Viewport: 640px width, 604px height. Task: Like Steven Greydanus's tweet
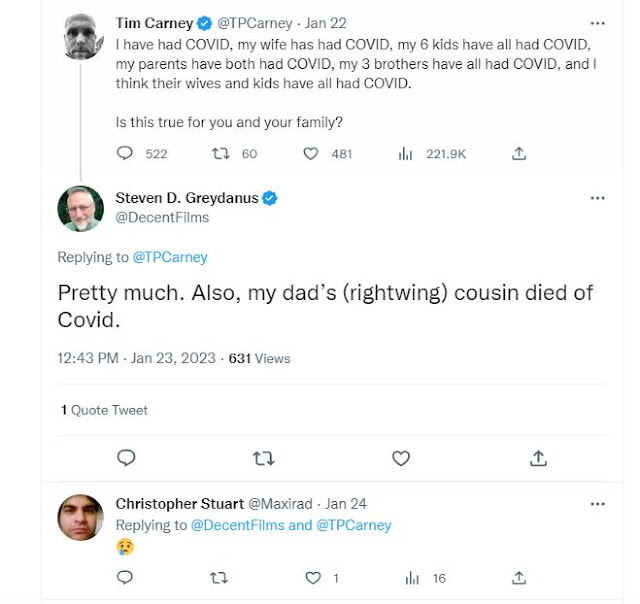click(x=401, y=458)
